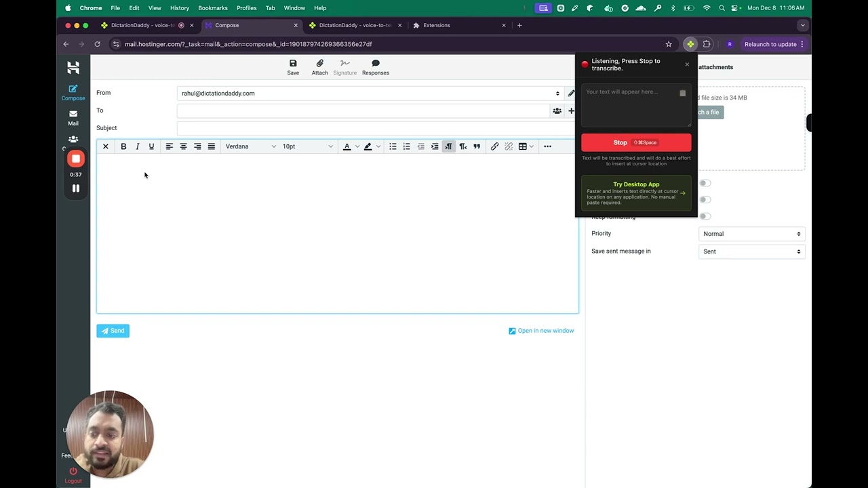868x488 pixels.
Task: Open Compose in the left sidebar
Action: pos(73,93)
